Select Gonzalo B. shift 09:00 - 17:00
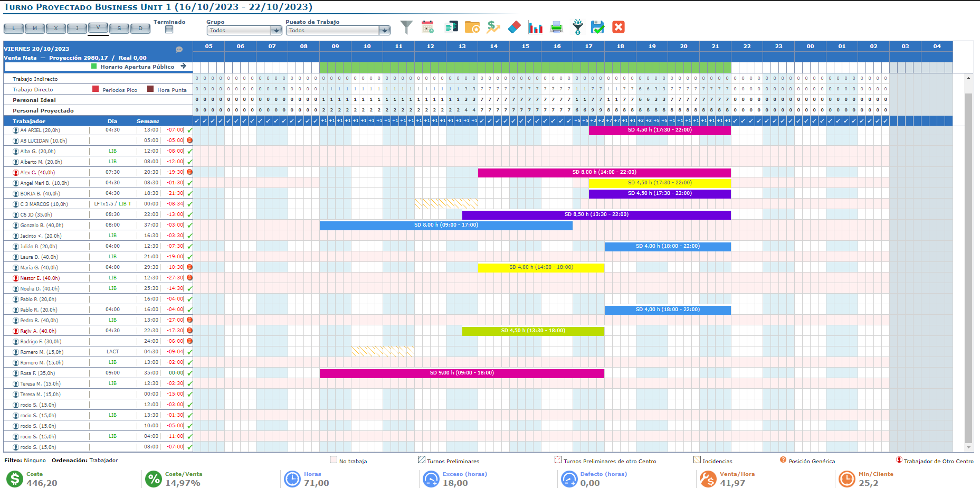 [446, 225]
